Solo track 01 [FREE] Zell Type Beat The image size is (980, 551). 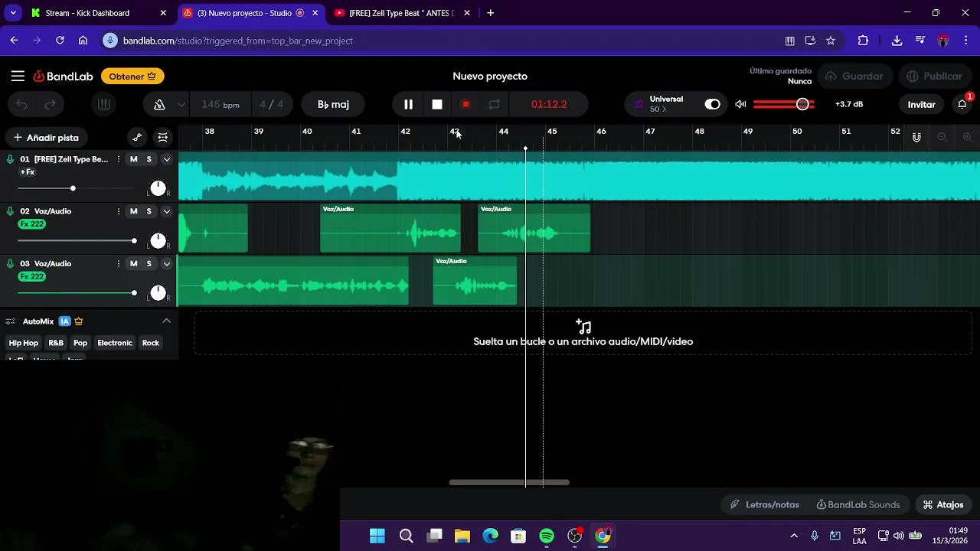click(x=149, y=159)
